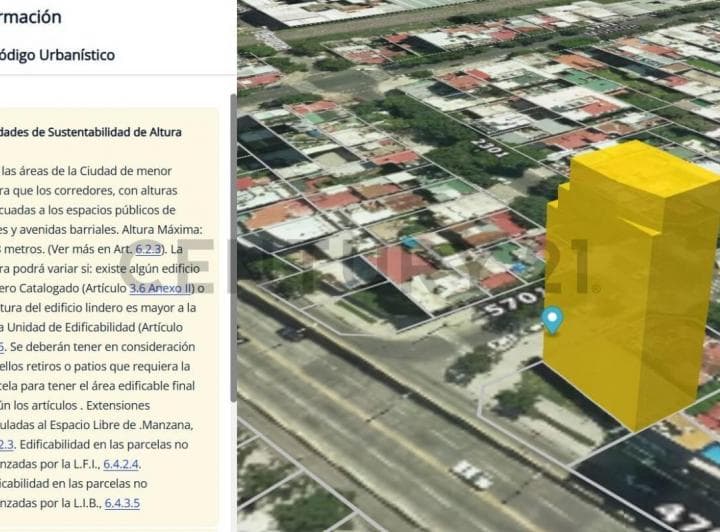Open the 6.4.3.5 article link
Image resolution: width=720 pixels, height=532 pixels.
(x=122, y=503)
